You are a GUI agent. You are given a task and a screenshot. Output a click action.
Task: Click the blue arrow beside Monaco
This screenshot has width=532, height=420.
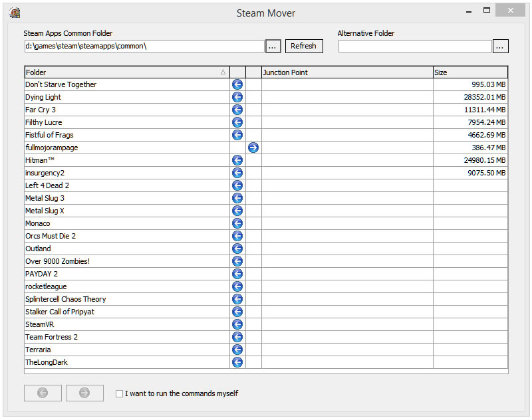click(x=237, y=223)
